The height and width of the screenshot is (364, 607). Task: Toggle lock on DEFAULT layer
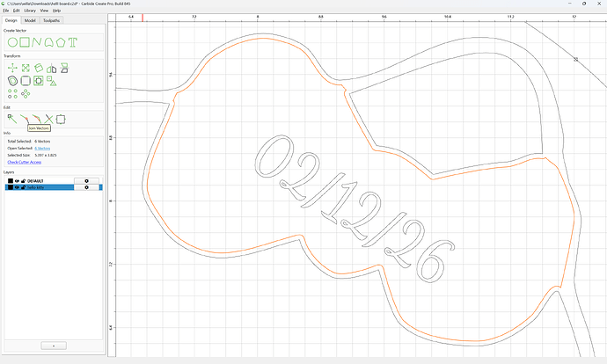pos(23,181)
